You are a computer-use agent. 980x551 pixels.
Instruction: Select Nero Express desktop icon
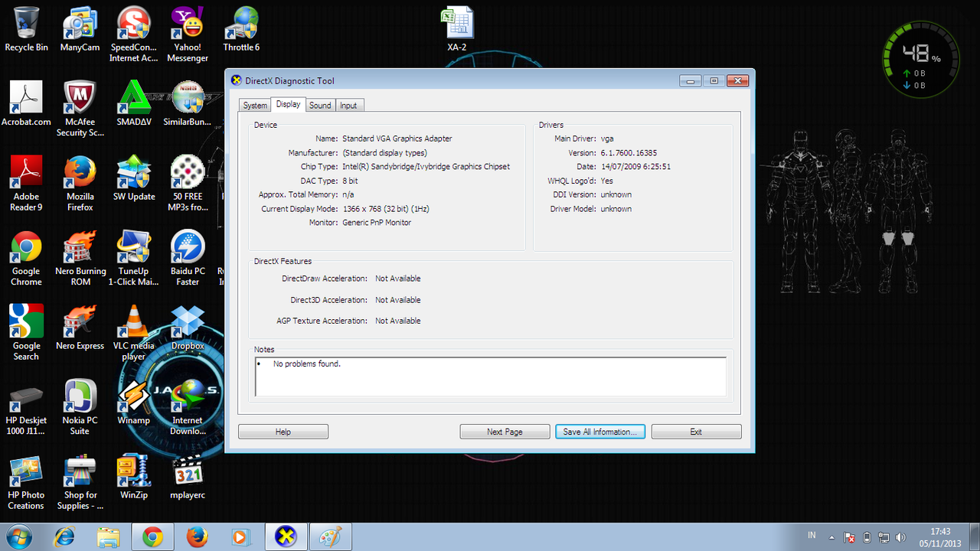(80, 328)
